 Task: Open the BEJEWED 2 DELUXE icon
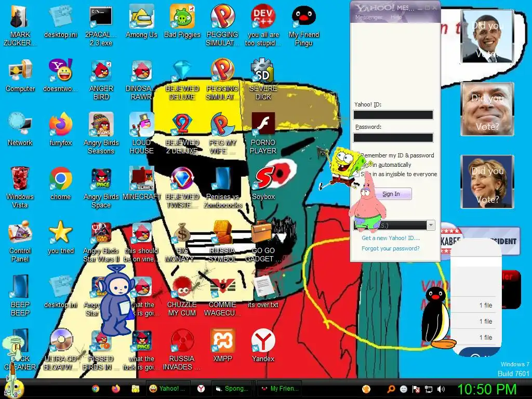[x=182, y=134]
